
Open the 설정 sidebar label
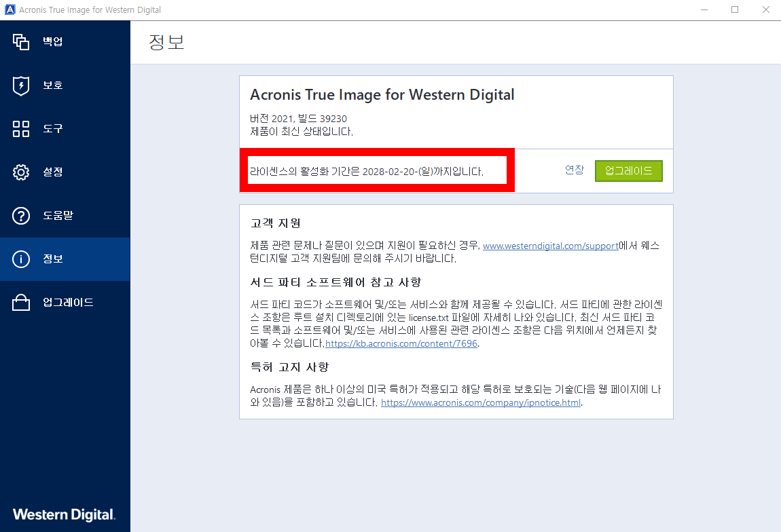click(53, 172)
